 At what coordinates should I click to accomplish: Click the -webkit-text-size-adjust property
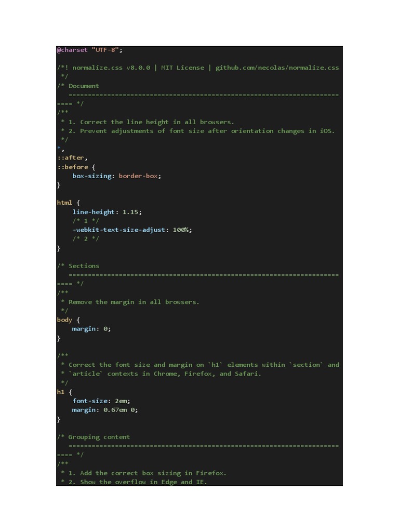click(118, 230)
